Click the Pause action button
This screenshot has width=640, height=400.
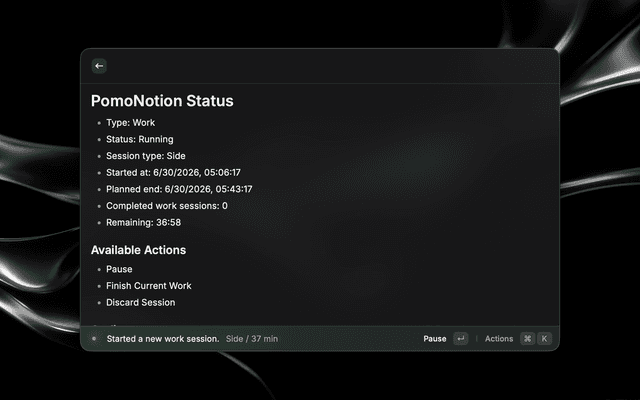click(435, 339)
